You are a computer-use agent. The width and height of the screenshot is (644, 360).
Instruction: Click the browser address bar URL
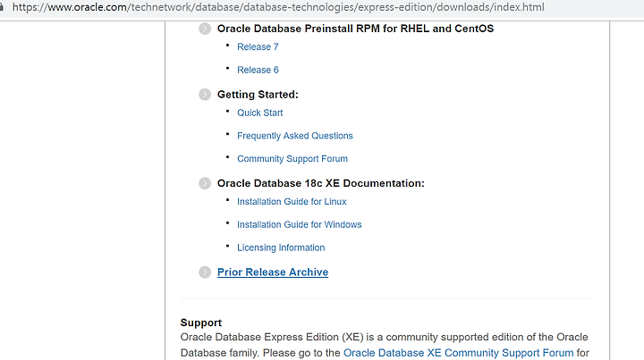[278, 7]
